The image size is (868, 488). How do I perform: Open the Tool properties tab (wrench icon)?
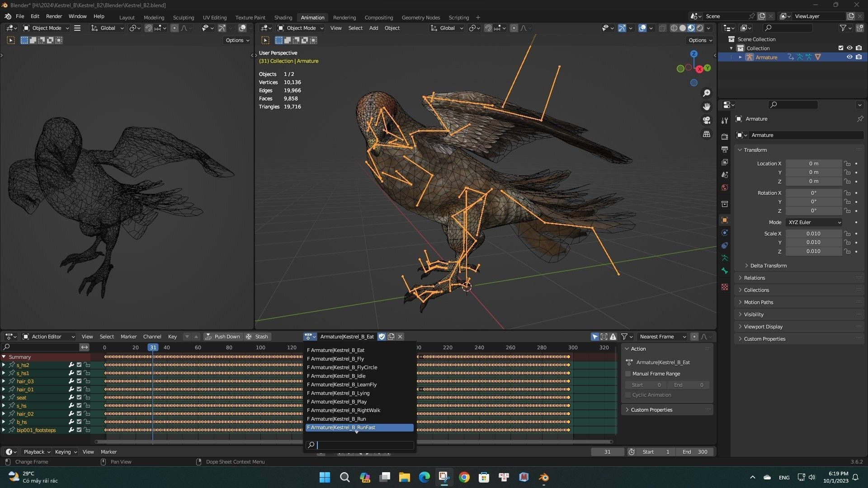[x=725, y=121]
